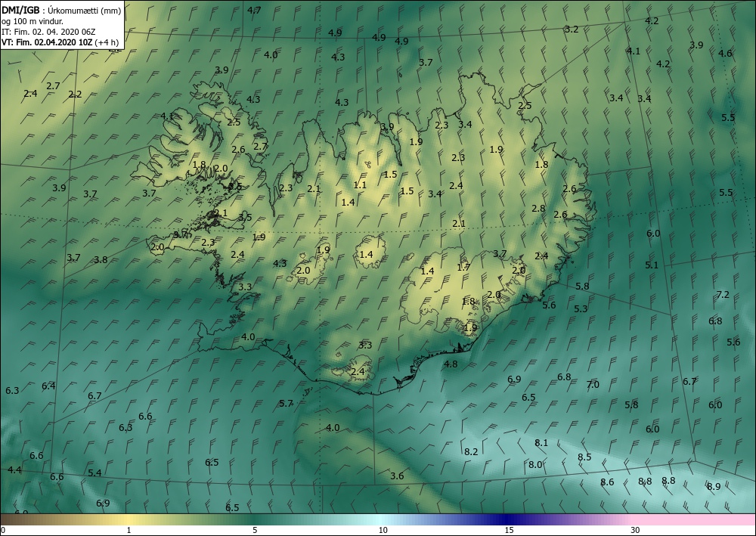Screen dimensions: 756x536
Task: Click the value 8.6 on the map
Action: [608, 482]
